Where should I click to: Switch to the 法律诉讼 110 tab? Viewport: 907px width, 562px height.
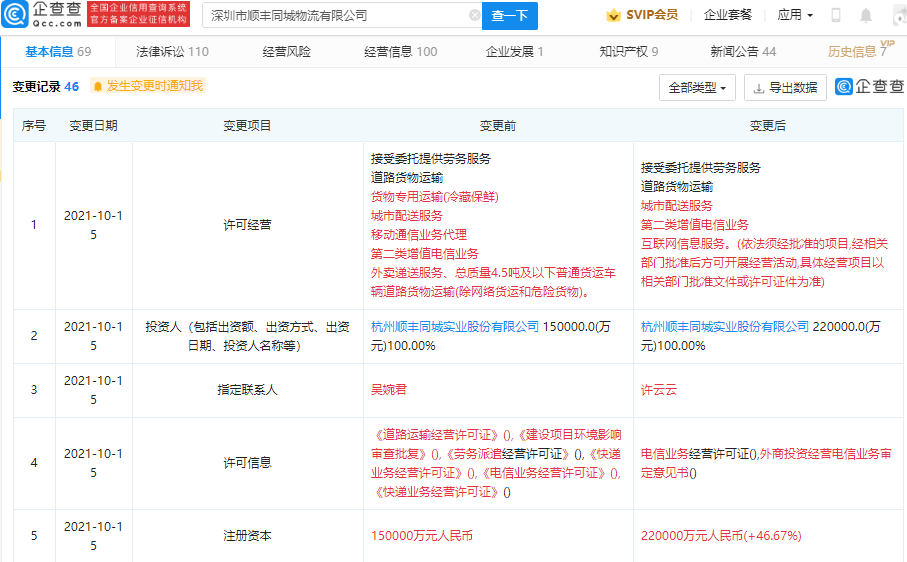(172, 51)
